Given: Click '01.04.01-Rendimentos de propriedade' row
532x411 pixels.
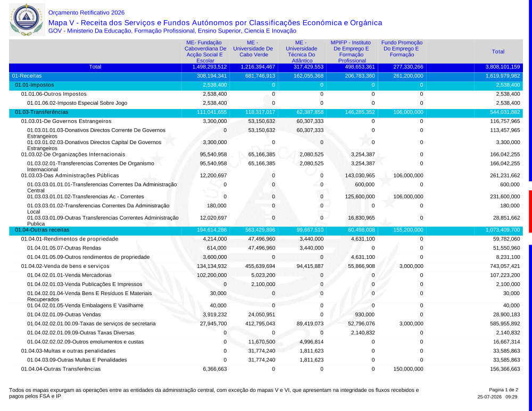Looking at the screenshot, I should [265, 239].
